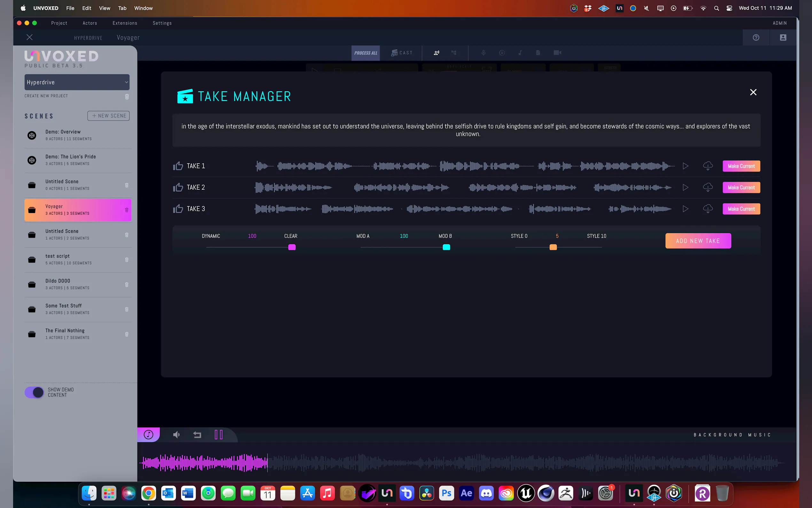812x508 pixels.
Task: Like TAKE 3 with the thumbs-up toggle
Action: coord(178,209)
